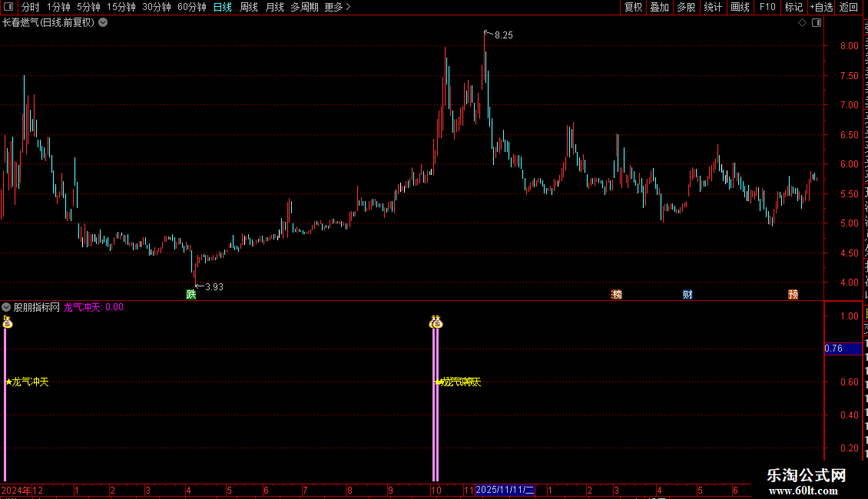Click the orange 预 forecast marker

pyautogui.click(x=793, y=294)
